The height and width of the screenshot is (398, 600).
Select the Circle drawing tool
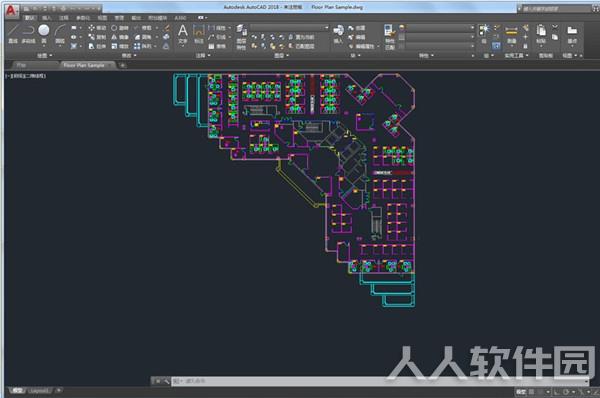44,34
